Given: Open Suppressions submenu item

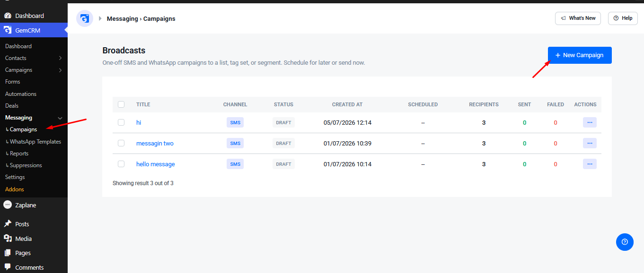Looking at the screenshot, I should click(x=26, y=165).
